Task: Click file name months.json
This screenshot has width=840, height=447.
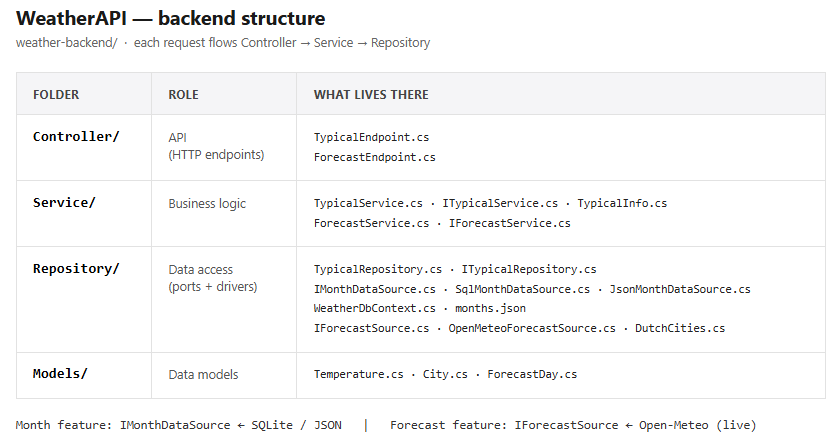Action: click(490, 308)
